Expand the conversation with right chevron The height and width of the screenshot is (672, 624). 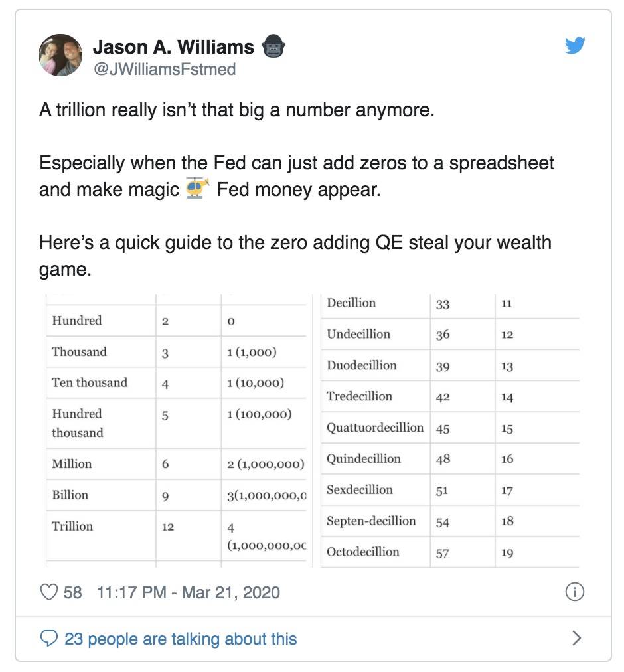pos(577,638)
